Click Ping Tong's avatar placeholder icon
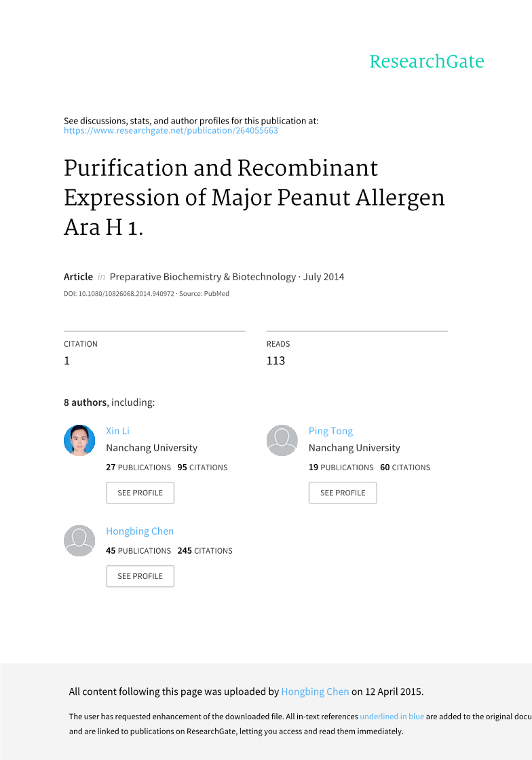This screenshot has width=532, height=760. pyautogui.click(x=282, y=440)
